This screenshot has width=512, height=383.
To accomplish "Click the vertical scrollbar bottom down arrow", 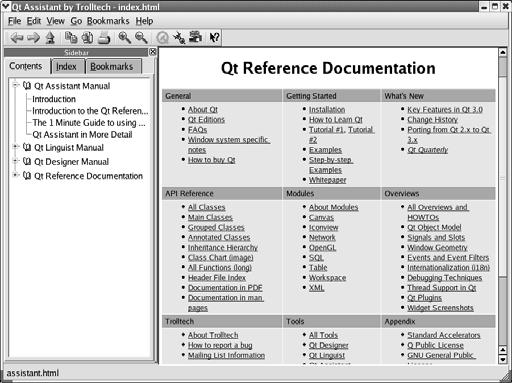I will (503, 359).
